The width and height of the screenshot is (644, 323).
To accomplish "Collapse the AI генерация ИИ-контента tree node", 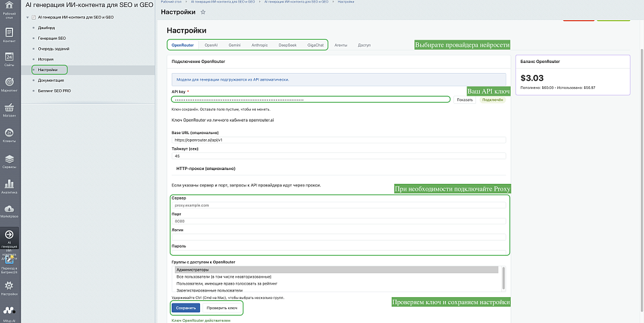I will pyautogui.click(x=28, y=18).
